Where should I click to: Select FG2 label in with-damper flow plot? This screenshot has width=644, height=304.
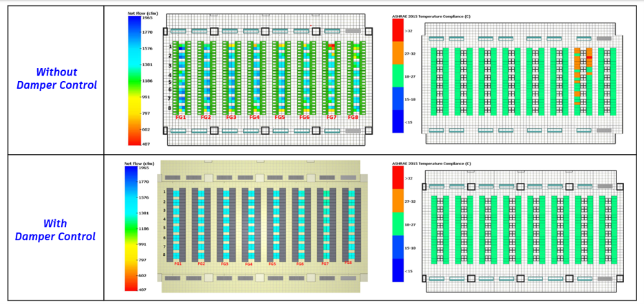pos(201,263)
